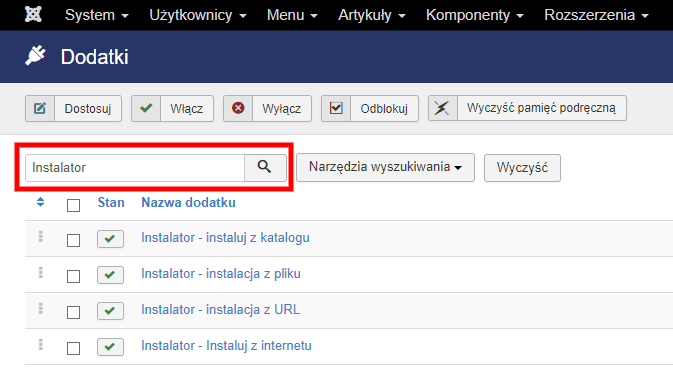673x380 pixels.
Task: Click the Wyłącz button
Action: 267,109
